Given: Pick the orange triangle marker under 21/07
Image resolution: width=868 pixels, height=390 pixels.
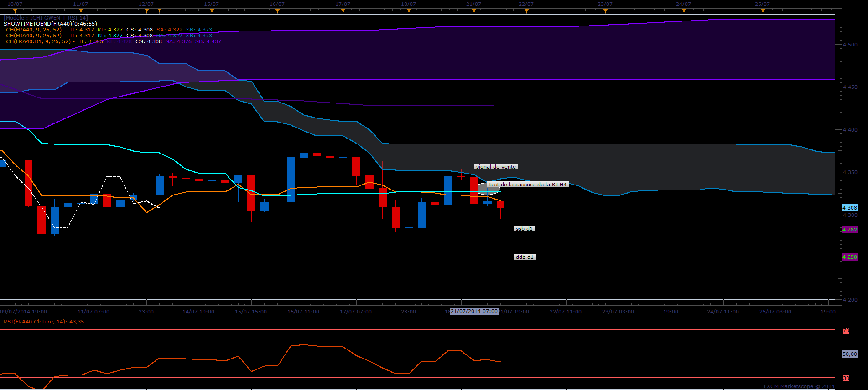Looking at the screenshot, I should point(474,11).
